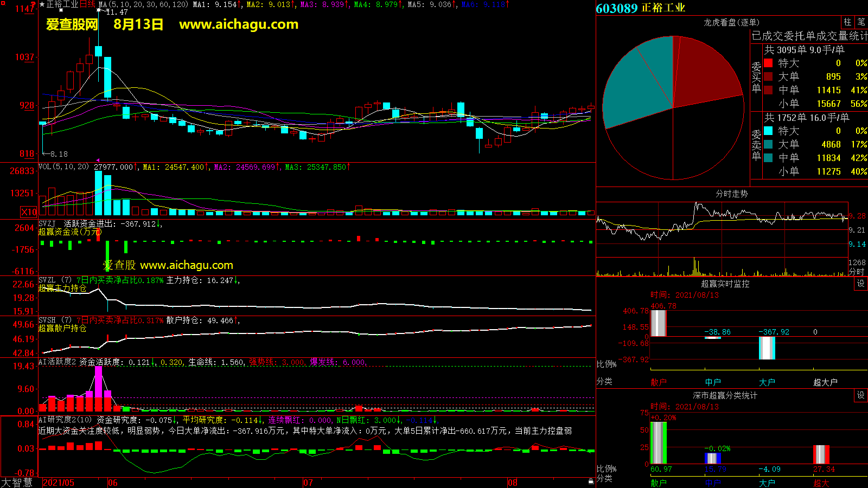
Task: Click the X10 volume scale box
Action: [29, 212]
